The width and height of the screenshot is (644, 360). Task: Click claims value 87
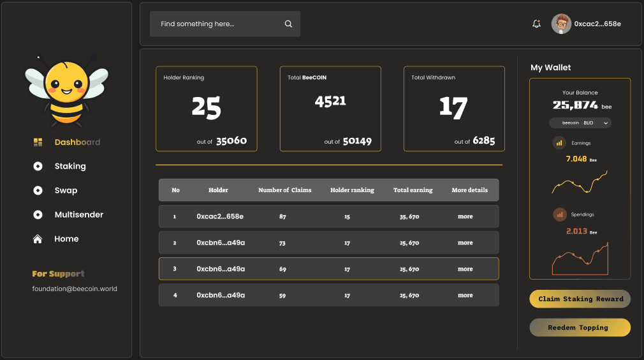pos(282,216)
